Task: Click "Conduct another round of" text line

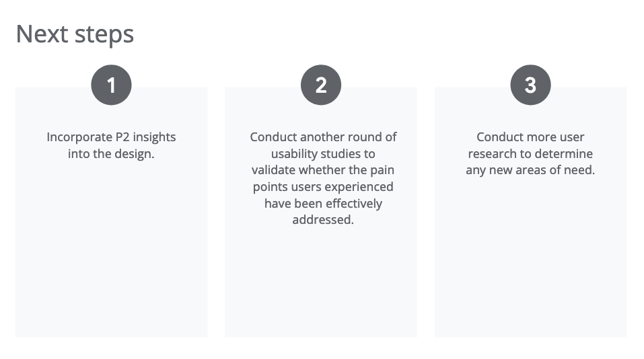Action: (x=323, y=137)
